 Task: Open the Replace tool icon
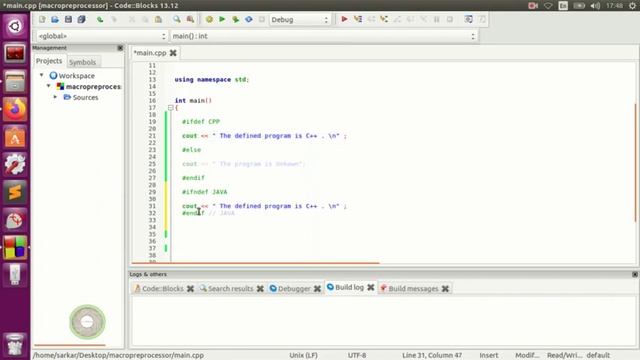tap(190, 19)
